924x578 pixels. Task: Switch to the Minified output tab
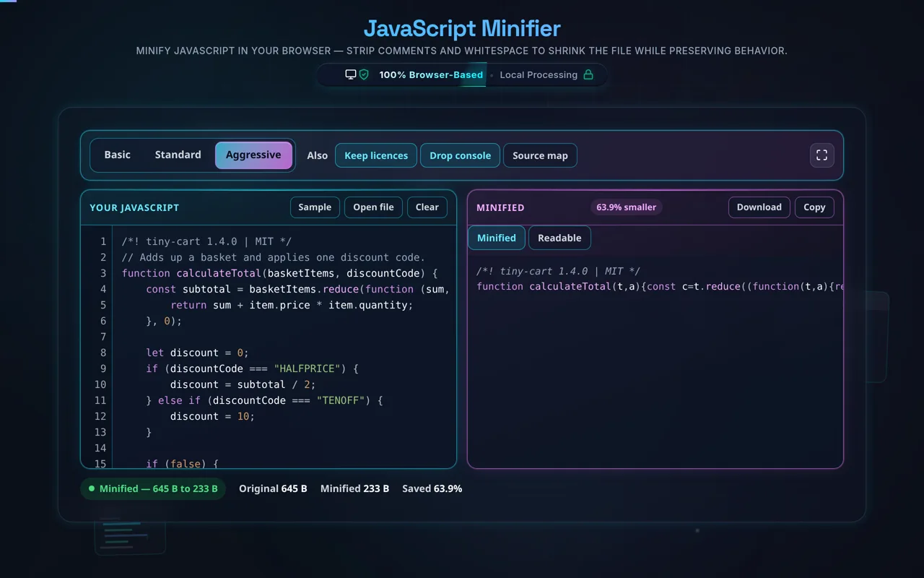497,238
